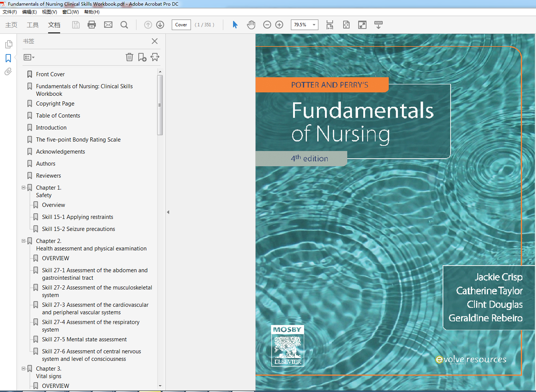Viewport: 536px width, 392px height.
Task: Collapse the Chapter 2 bookmark tree
Action: click(x=23, y=241)
